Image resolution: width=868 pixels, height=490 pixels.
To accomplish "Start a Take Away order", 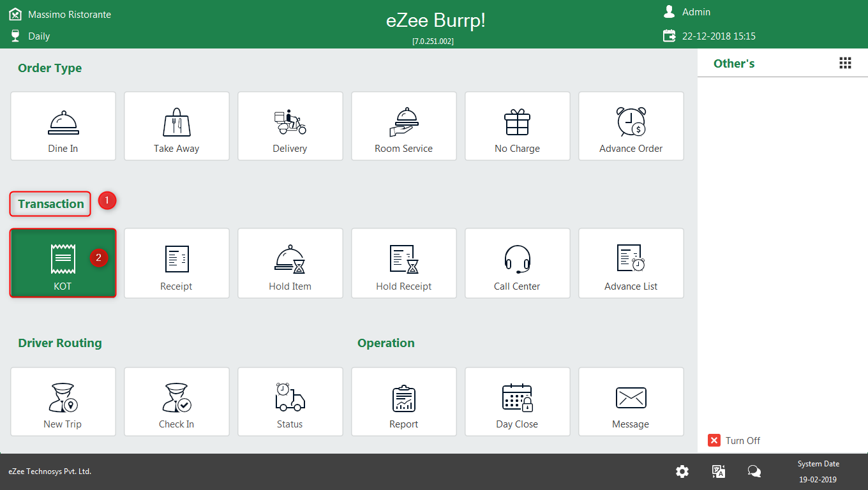I will point(177,126).
